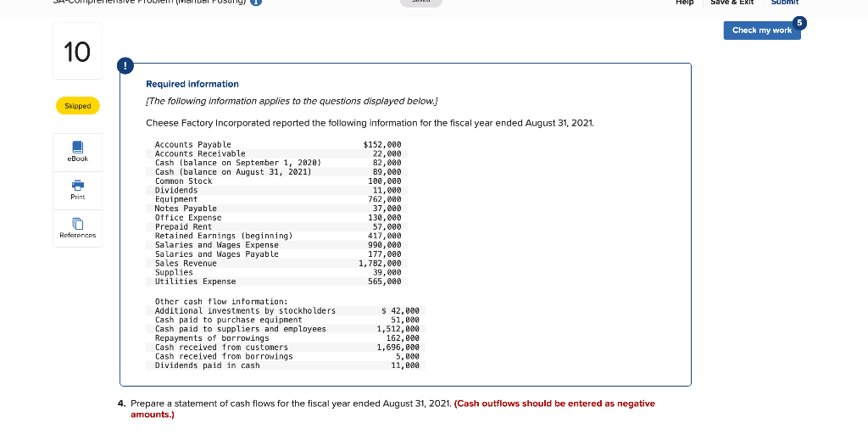Click Cash balance on September 1, 2020
Viewport: 868px width, 440px height.
(x=238, y=163)
